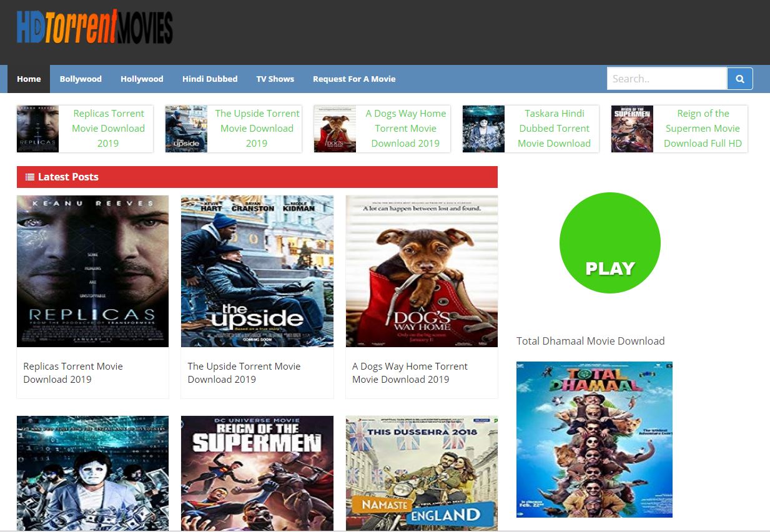Click Request For A Movie link
770x532 pixels.
coord(354,79)
